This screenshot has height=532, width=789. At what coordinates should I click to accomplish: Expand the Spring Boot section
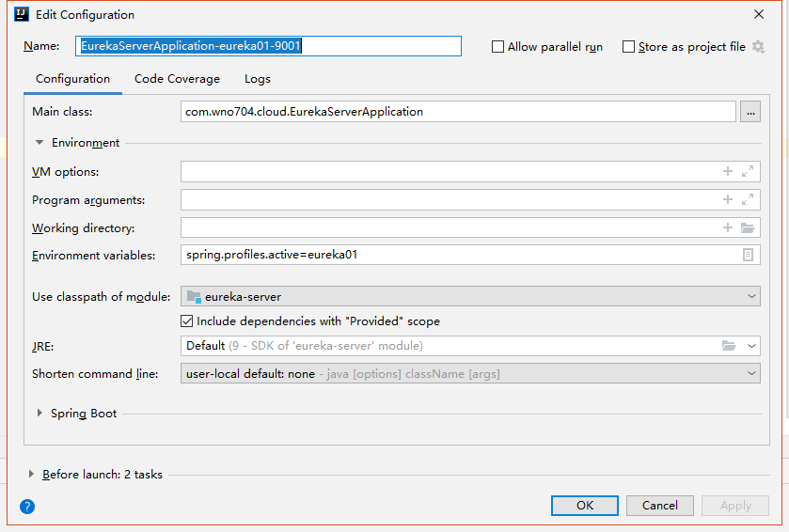coord(39,414)
